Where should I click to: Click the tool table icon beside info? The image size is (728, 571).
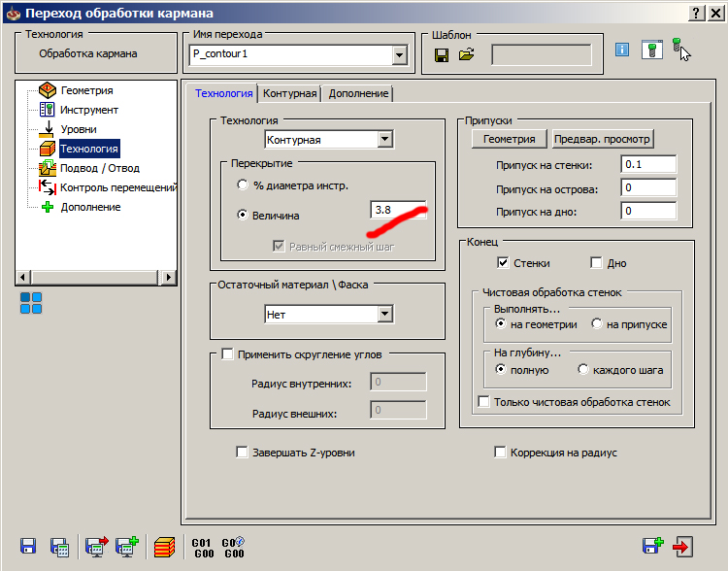652,50
